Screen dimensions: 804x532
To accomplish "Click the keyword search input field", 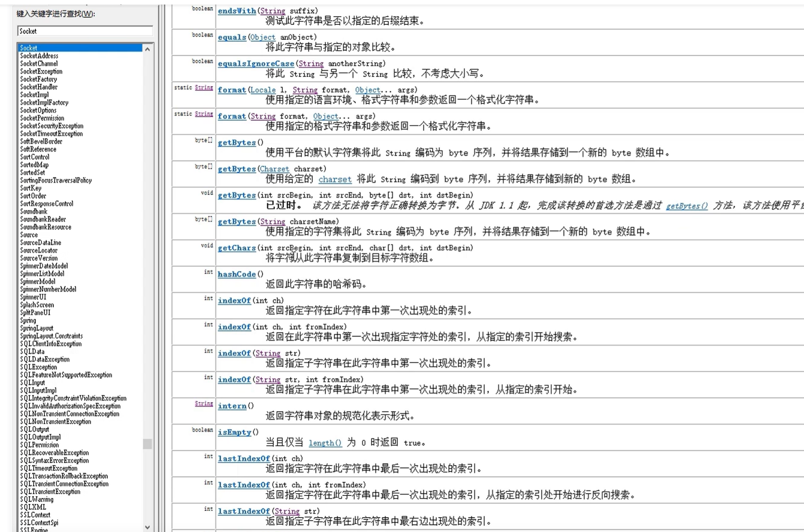I will click(x=85, y=31).
